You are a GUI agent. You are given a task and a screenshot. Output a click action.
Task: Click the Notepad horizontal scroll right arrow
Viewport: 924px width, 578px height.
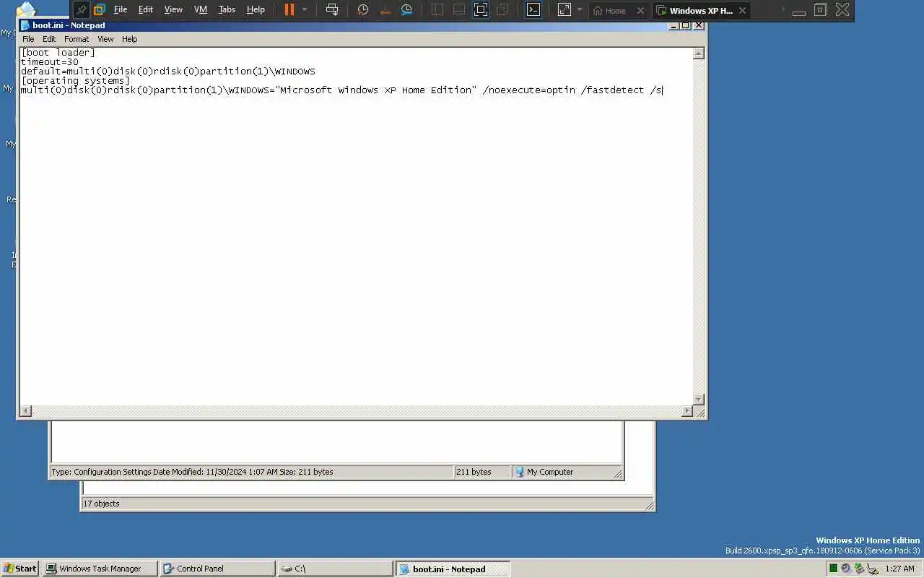click(687, 411)
